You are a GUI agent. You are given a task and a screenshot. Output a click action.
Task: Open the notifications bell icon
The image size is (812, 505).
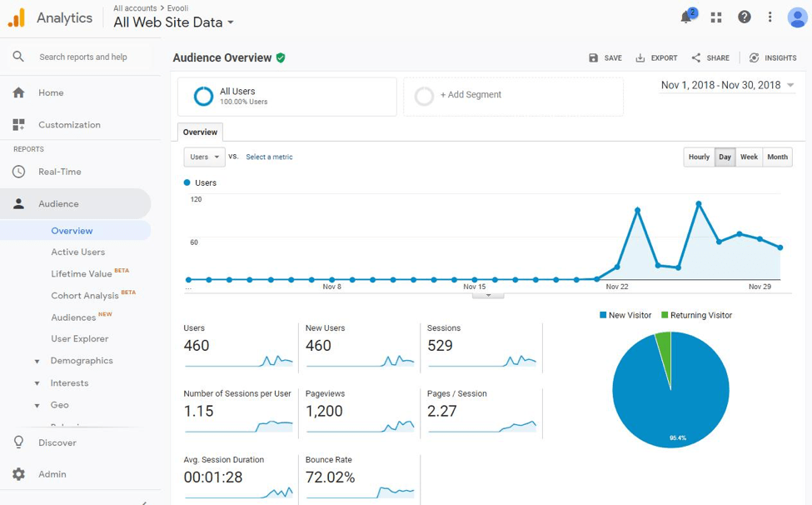point(686,17)
